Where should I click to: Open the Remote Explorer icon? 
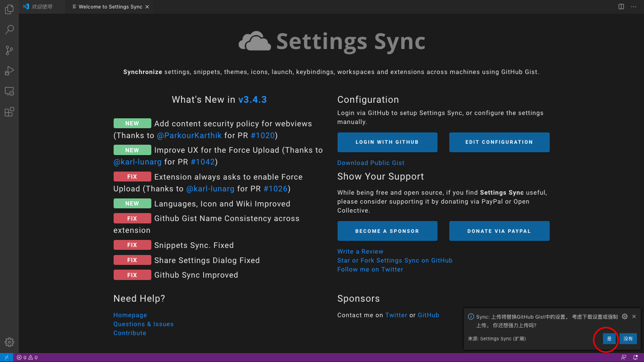point(9,91)
